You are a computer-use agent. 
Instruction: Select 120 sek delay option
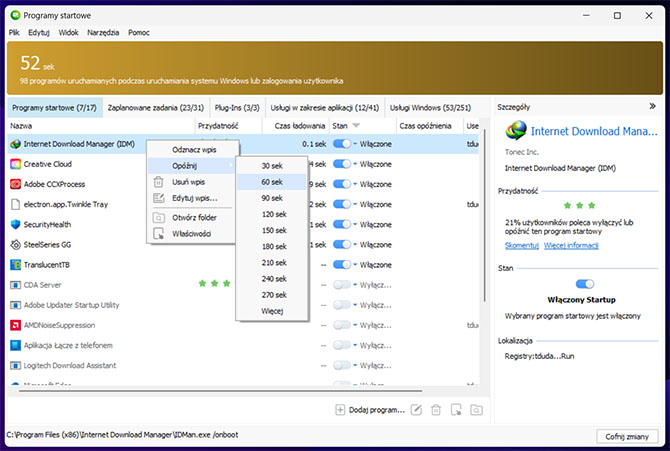[x=272, y=214]
